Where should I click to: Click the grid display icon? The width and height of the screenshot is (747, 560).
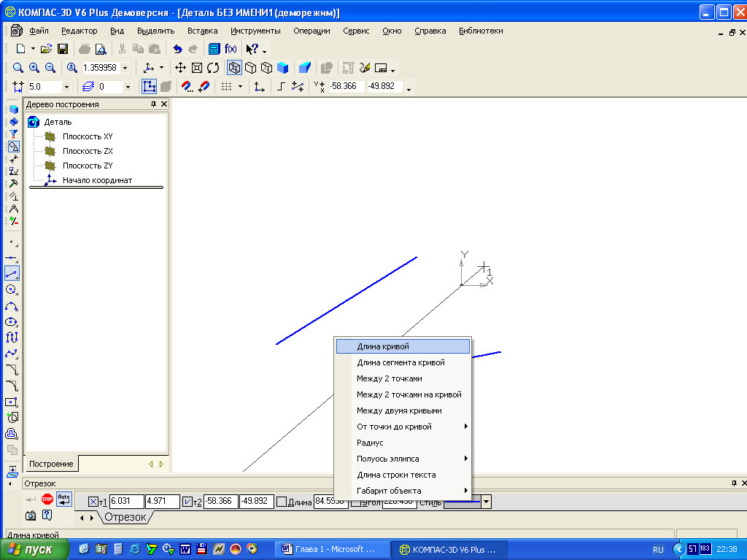tap(227, 87)
